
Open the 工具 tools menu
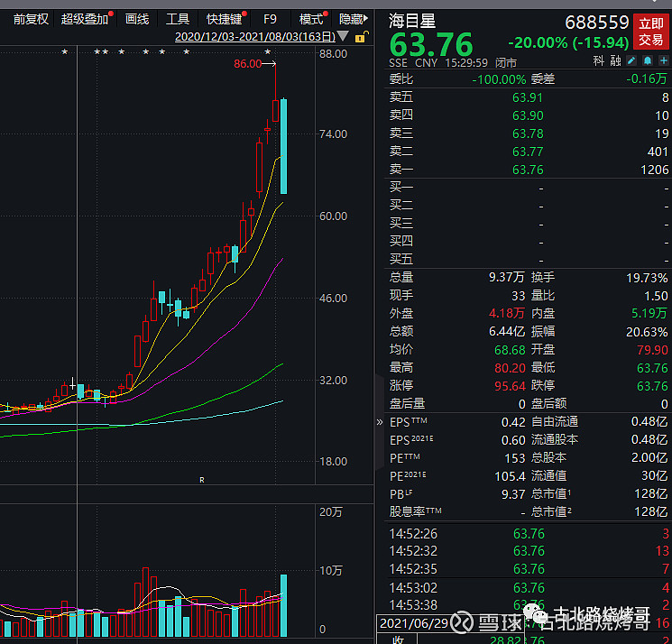tap(178, 19)
